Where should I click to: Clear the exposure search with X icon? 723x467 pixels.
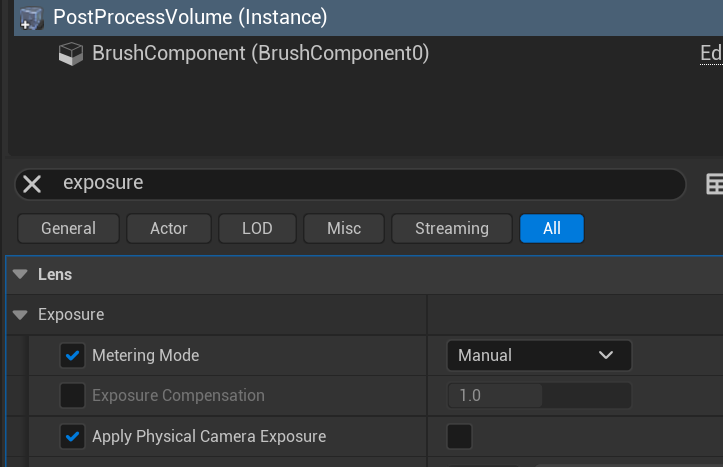tap(32, 184)
